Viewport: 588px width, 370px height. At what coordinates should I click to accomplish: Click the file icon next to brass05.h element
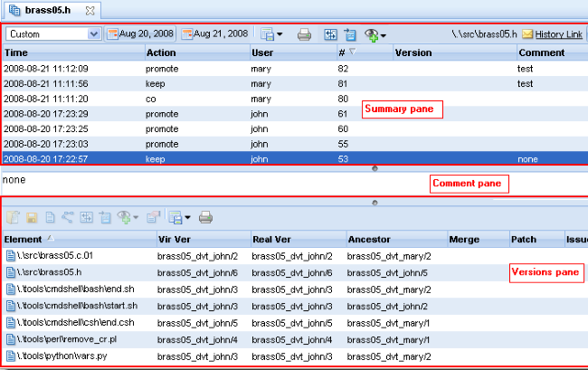9,272
